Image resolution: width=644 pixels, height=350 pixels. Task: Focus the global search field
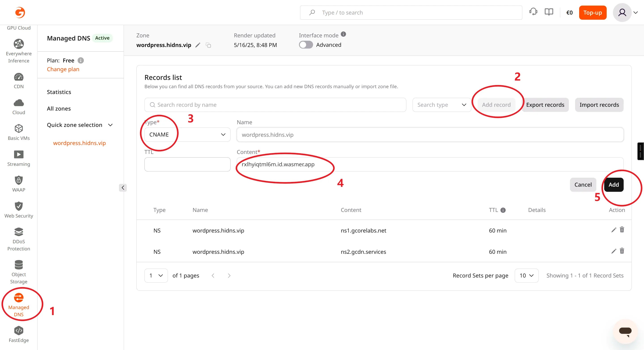pos(411,13)
